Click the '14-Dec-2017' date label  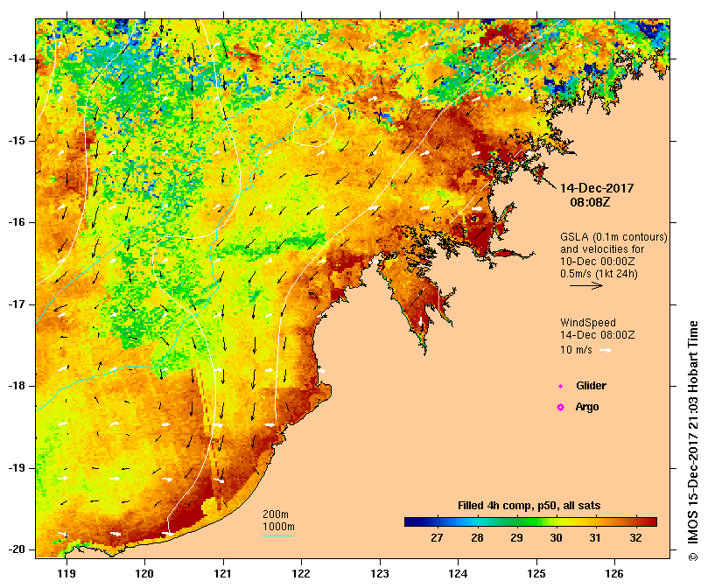pos(597,188)
